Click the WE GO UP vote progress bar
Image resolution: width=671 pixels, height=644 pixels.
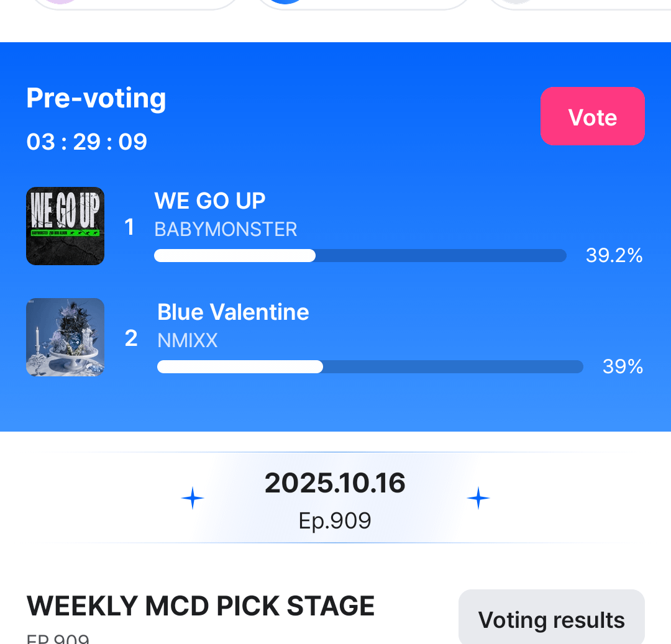(360, 255)
